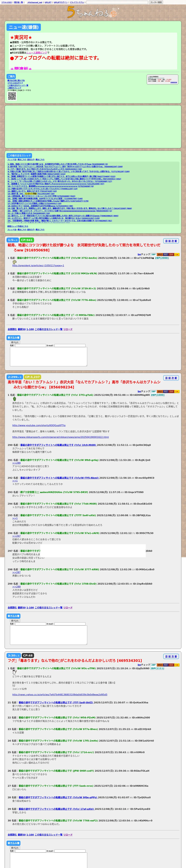Click the avatar icon under the 916950698 thread's first post
The width and height of the screenshot is (186, 868).
click(x=14, y=262)
